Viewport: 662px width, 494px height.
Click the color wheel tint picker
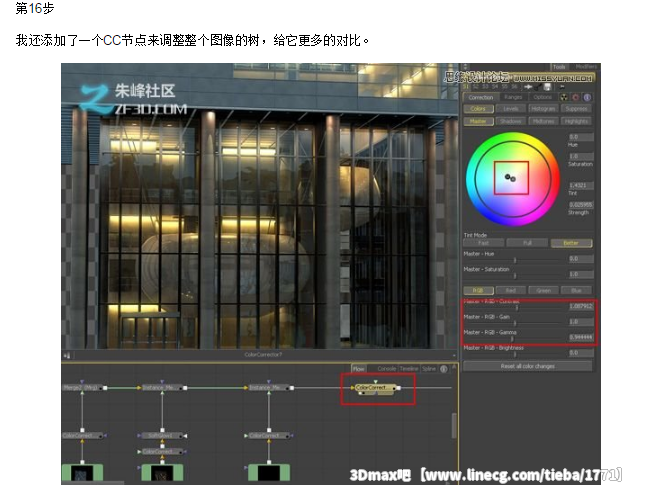tap(510, 177)
